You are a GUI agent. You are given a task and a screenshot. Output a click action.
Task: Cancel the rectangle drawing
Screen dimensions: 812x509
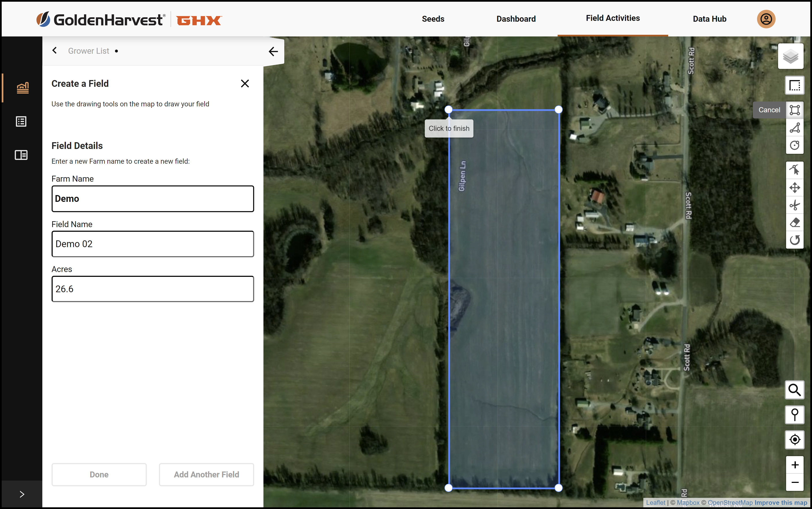(x=769, y=110)
